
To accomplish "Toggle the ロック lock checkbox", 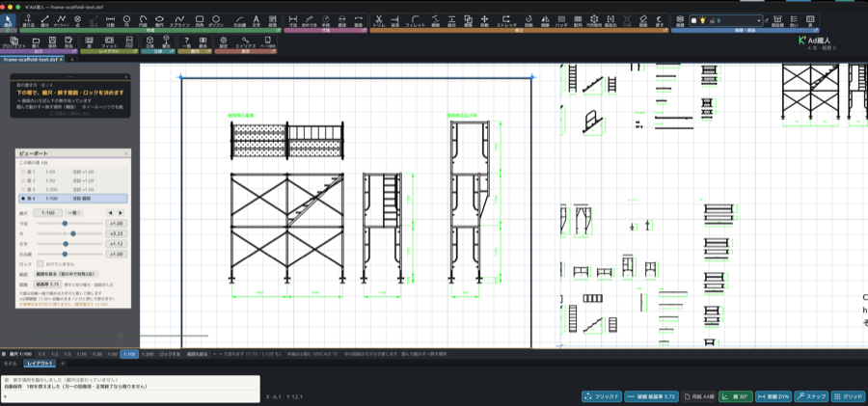I will pyautogui.click(x=40, y=264).
